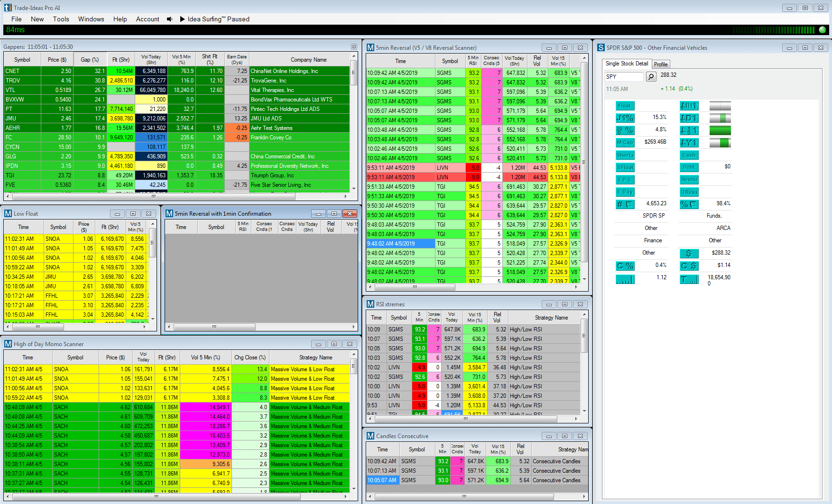The height and width of the screenshot is (504, 832).
Task: Click the Q Rev quarterly revenue icon
Action: tap(689, 192)
